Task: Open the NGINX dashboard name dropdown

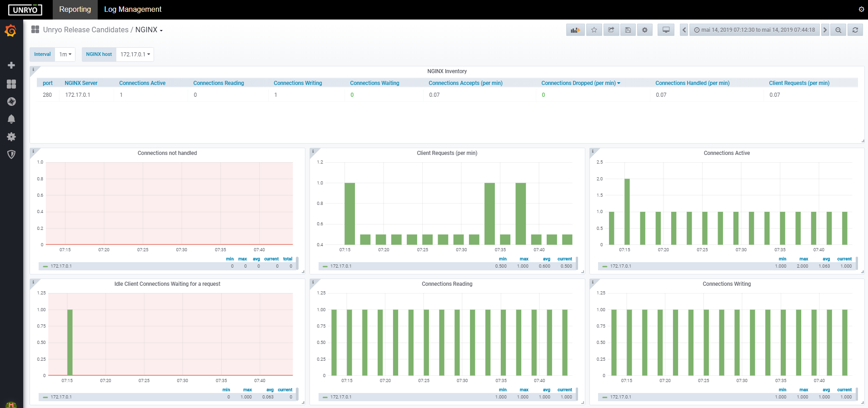Action: coord(149,30)
